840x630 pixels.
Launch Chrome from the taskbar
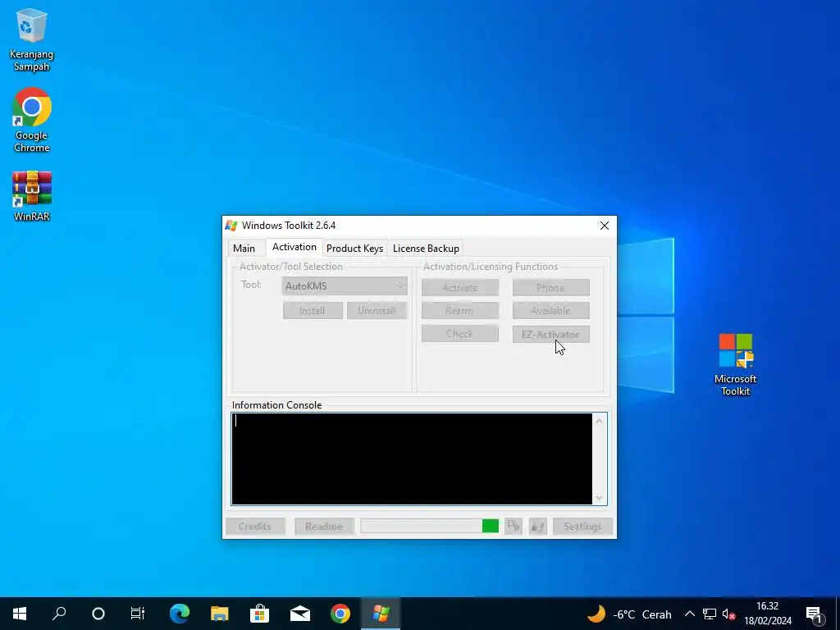(340, 614)
